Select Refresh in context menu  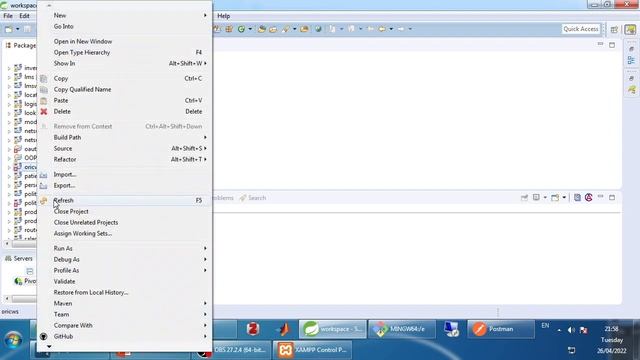click(x=124, y=200)
